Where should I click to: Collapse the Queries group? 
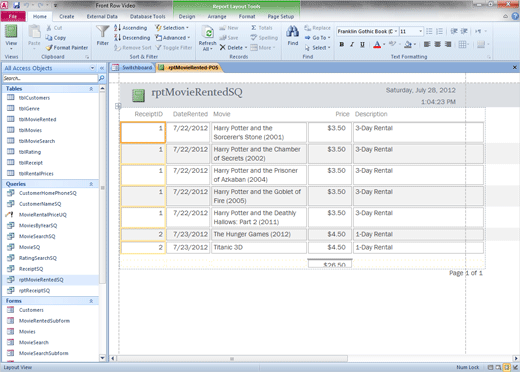(91, 184)
